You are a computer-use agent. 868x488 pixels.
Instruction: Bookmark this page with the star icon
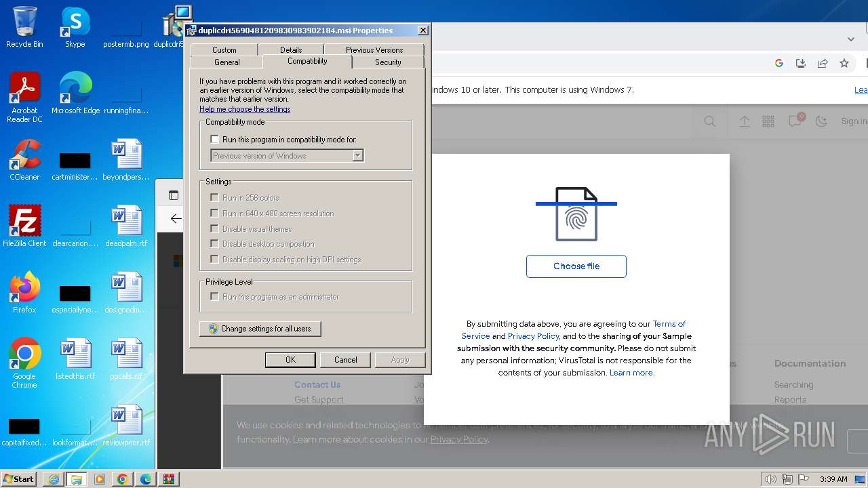(x=844, y=63)
